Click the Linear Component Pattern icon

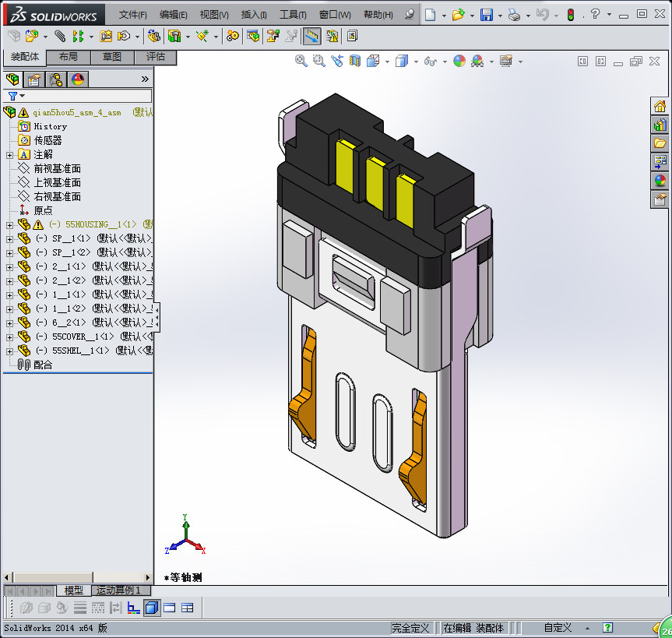pyautogui.click(x=78, y=36)
